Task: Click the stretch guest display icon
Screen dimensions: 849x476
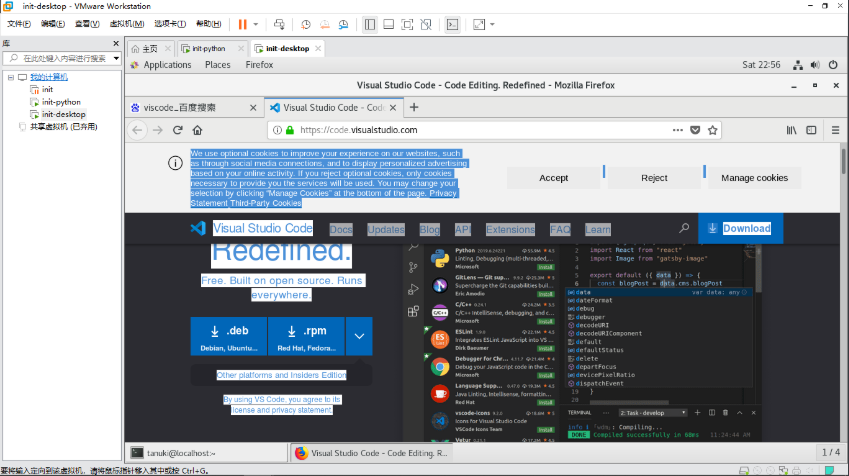Action: pyautogui.click(x=479, y=24)
